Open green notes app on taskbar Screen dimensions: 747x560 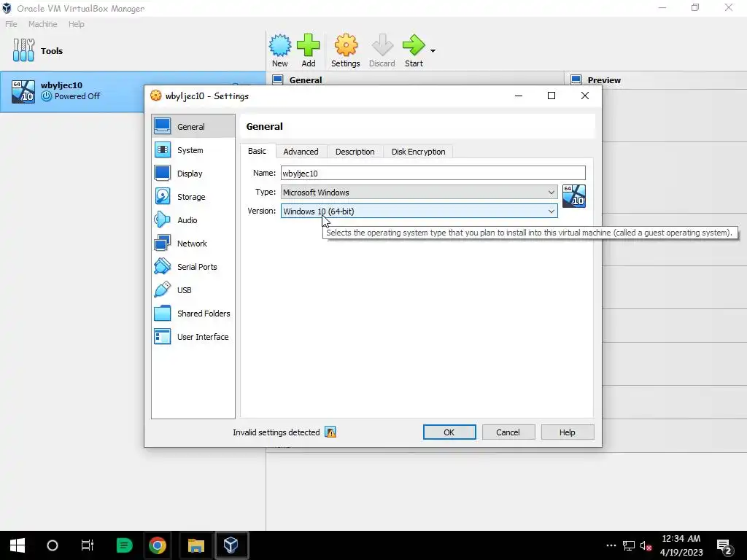point(124,545)
